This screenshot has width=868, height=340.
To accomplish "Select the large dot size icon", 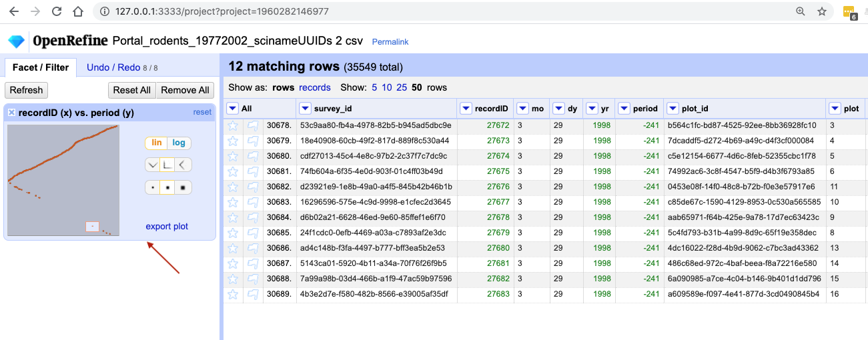I will pyautogui.click(x=183, y=187).
